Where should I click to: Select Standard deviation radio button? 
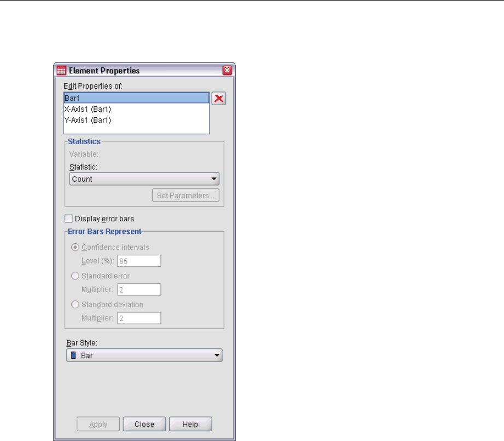75,304
